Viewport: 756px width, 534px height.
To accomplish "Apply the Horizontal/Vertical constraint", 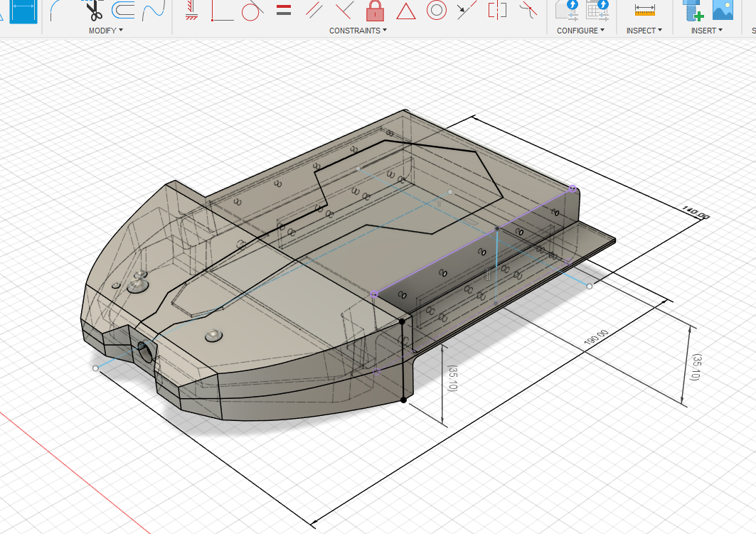I will click(191, 11).
